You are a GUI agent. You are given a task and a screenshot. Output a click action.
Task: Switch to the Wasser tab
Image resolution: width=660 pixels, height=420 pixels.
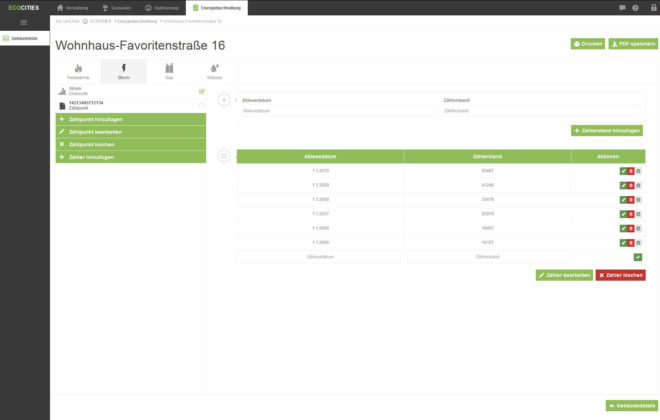(x=215, y=71)
